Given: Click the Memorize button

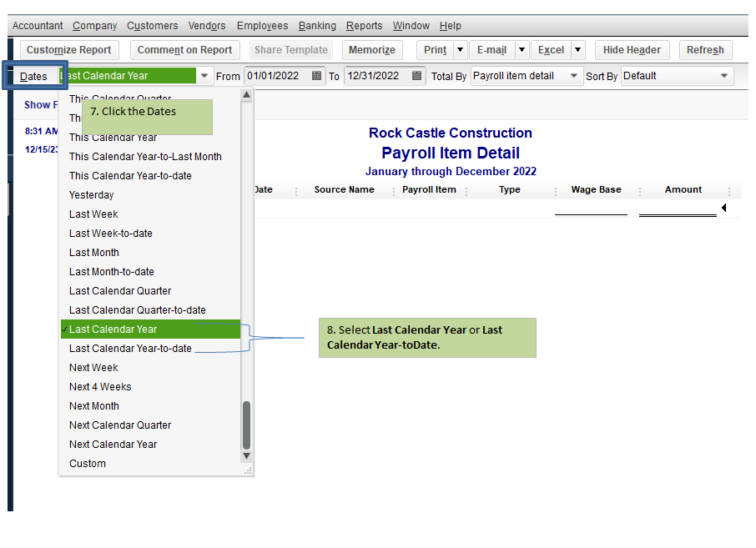Looking at the screenshot, I should coord(371,50).
